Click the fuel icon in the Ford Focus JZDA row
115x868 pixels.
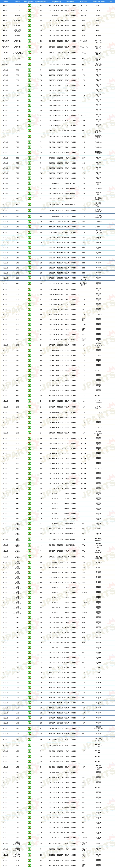(30, 10)
